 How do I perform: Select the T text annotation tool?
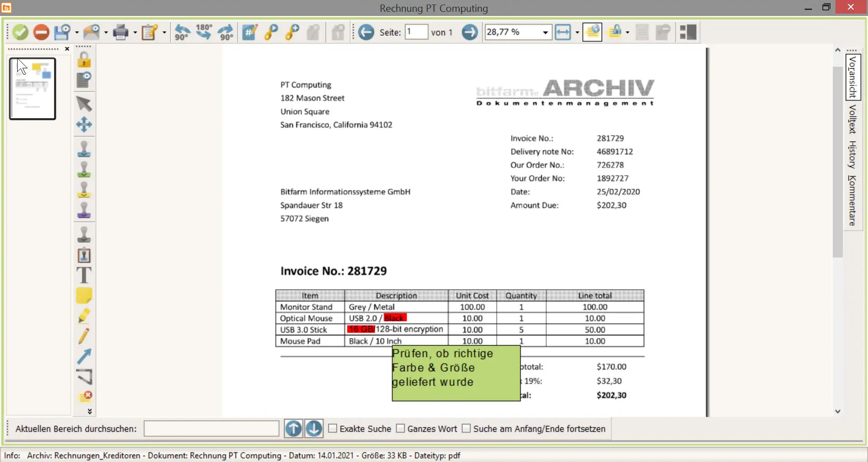click(84, 275)
